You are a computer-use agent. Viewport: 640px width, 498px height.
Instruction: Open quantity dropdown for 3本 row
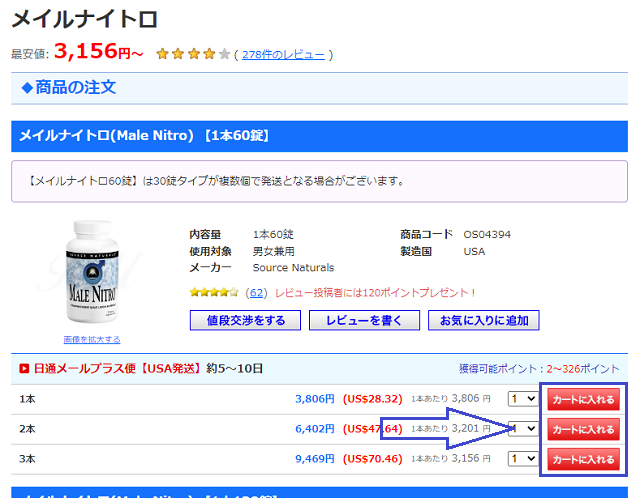523,458
